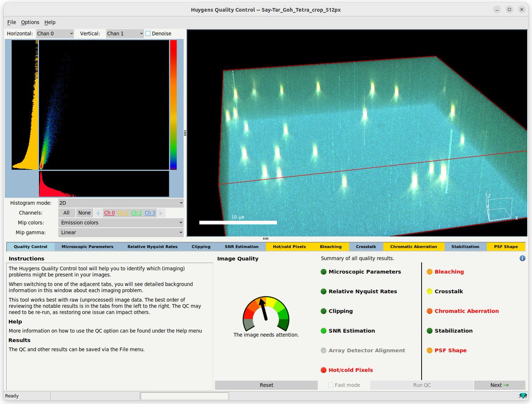Open the Chromatic Aberration result link

tap(467, 311)
